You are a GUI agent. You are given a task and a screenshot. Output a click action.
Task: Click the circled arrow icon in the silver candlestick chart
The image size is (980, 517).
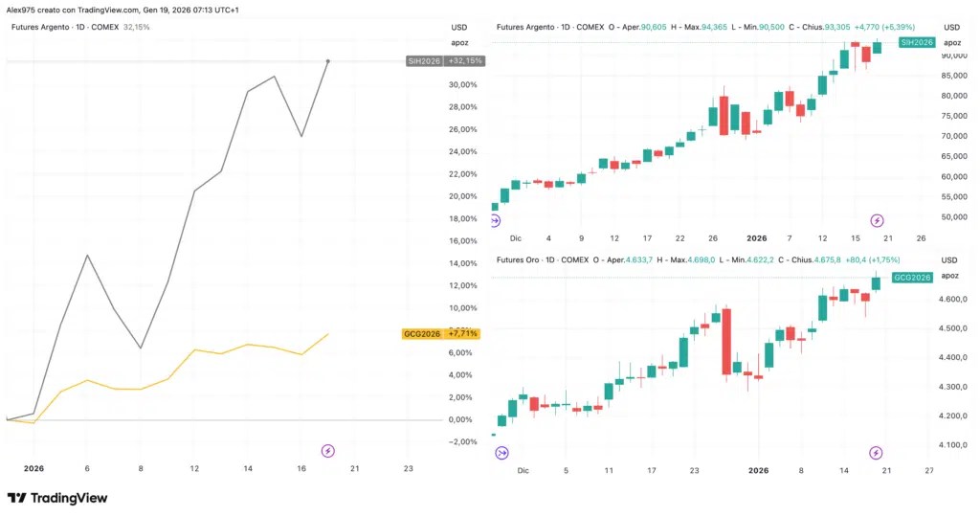(x=495, y=220)
